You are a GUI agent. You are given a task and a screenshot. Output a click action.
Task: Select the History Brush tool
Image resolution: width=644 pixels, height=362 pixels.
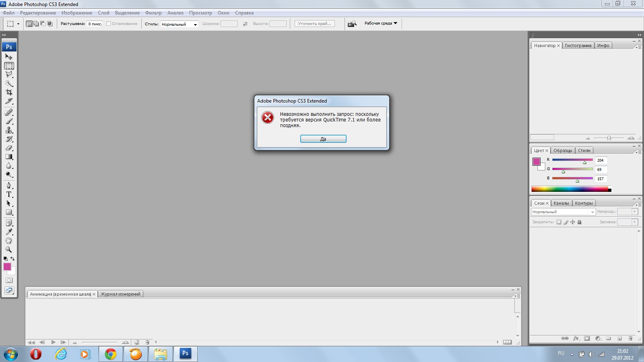(9, 139)
